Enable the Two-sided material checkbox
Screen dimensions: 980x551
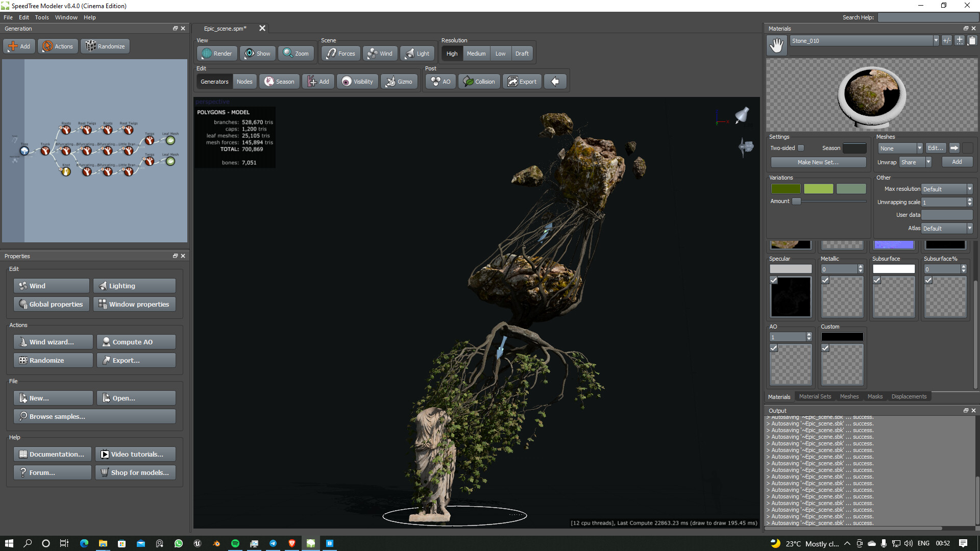[x=801, y=147]
